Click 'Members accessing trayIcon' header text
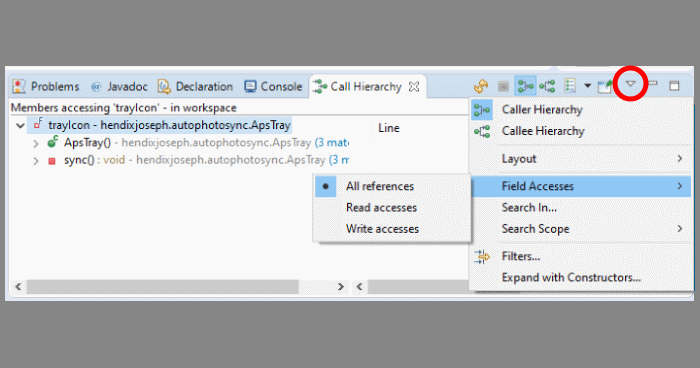Image resolution: width=700 pixels, height=368 pixels. [x=124, y=108]
